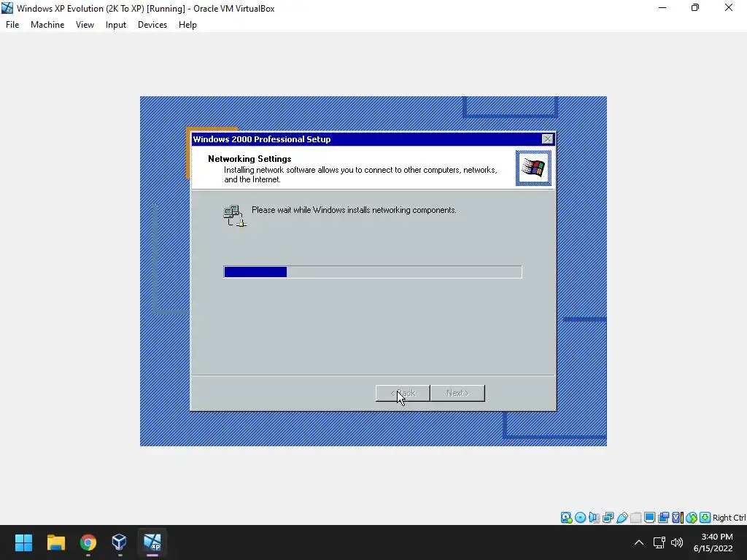747x560 pixels.
Task: Open the mouse integration status icon
Action: [x=692, y=518]
